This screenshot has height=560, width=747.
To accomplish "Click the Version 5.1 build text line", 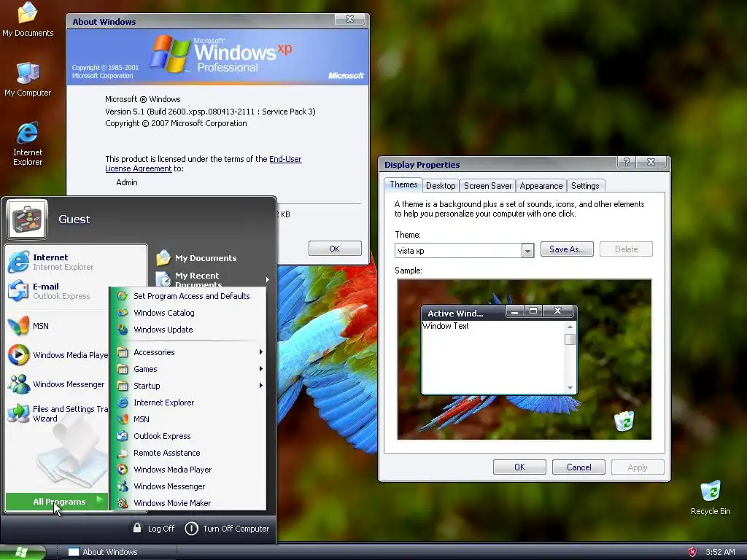I will 210,112.
